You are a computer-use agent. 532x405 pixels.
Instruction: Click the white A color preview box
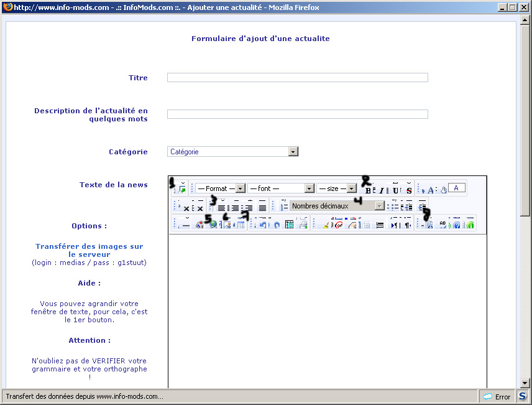pos(456,188)
